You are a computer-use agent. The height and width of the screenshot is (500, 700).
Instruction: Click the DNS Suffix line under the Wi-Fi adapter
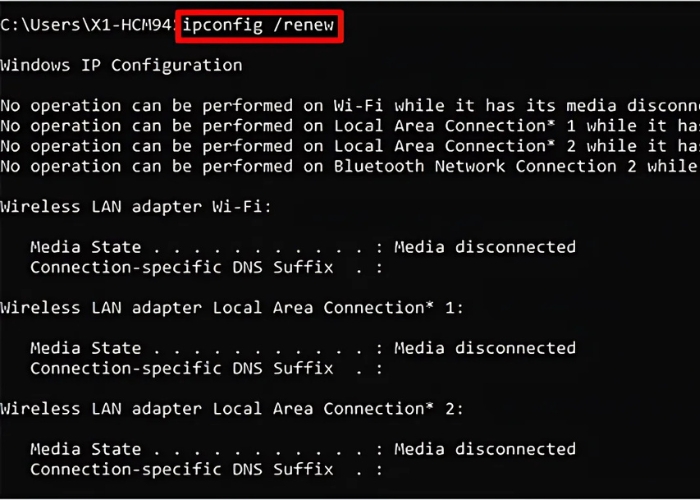[181, 267]
